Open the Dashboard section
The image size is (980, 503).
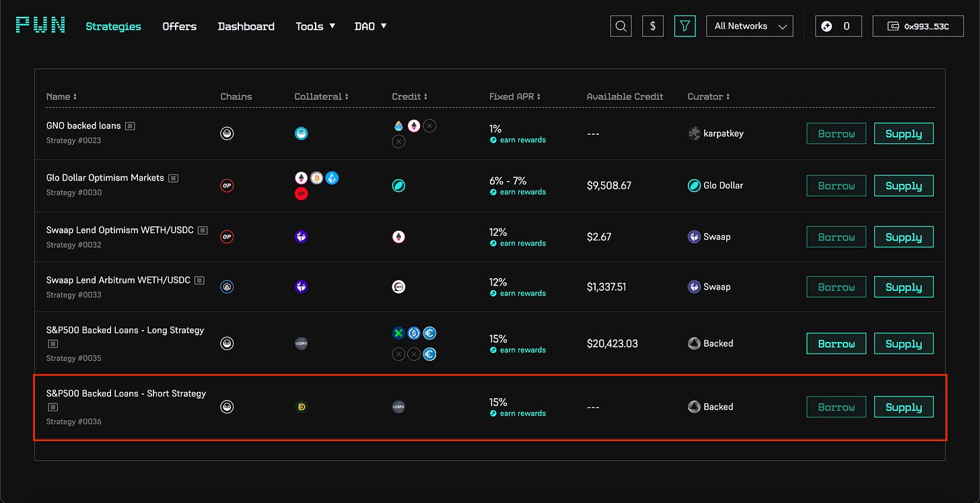246,26
